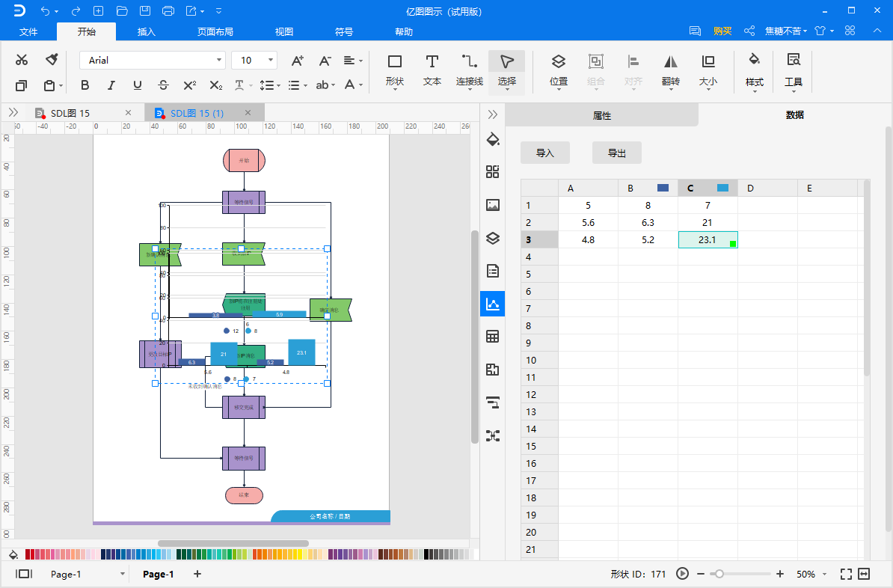
Task: Click the Copy icon in ribbon
Action: tap(21, 85)
